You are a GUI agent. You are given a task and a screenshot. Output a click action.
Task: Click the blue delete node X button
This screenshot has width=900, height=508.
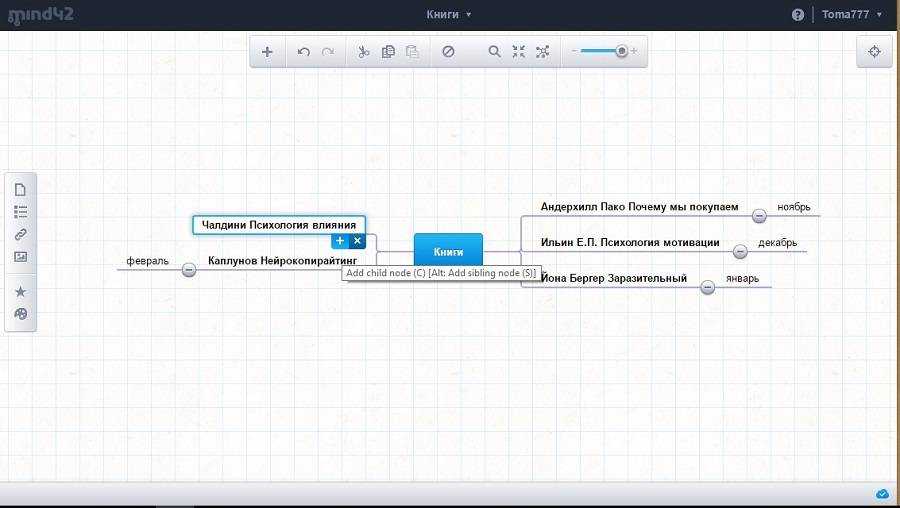[358, 241]
